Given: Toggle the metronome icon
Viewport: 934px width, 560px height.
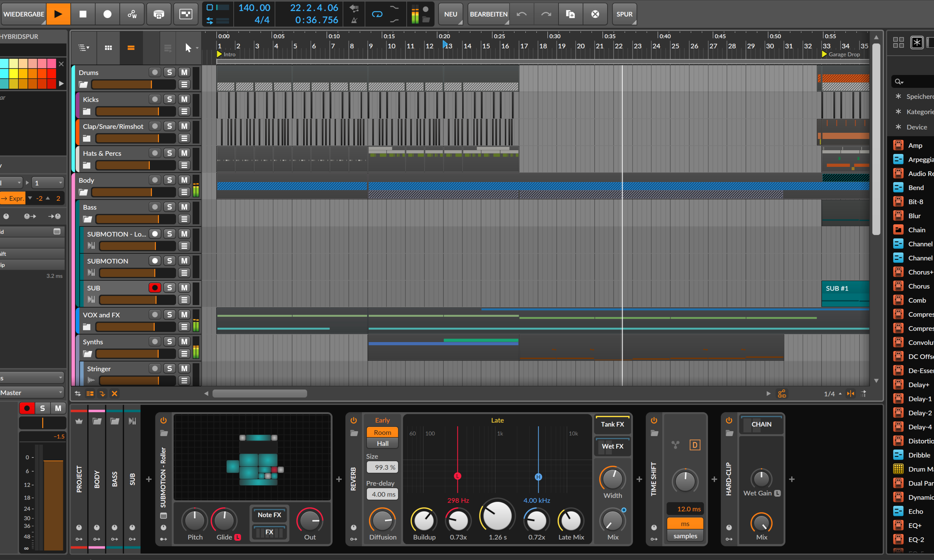Looking at the screenshot, I should (x=354, y=20).
